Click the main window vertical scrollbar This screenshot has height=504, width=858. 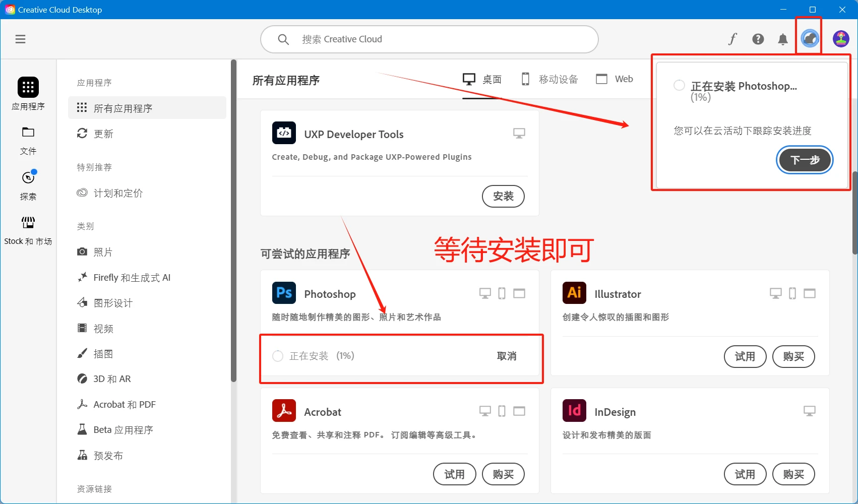854,213
